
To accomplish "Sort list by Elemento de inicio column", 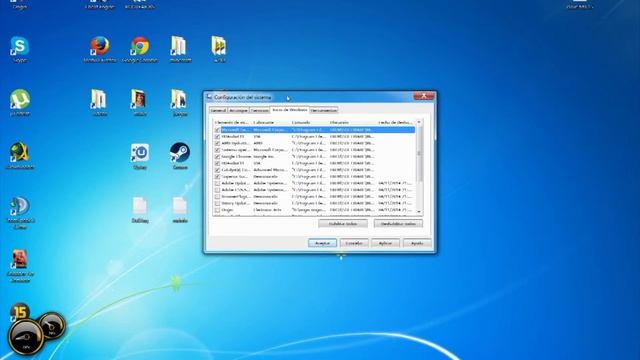I will (x=232, y=122).
